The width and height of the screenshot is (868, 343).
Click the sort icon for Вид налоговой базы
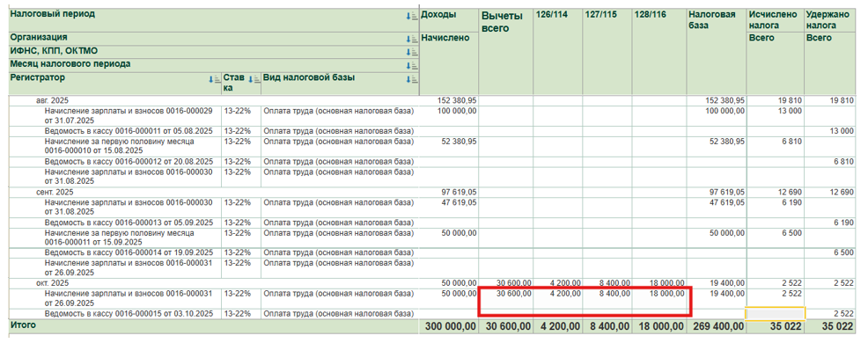(x=411, y=79)
